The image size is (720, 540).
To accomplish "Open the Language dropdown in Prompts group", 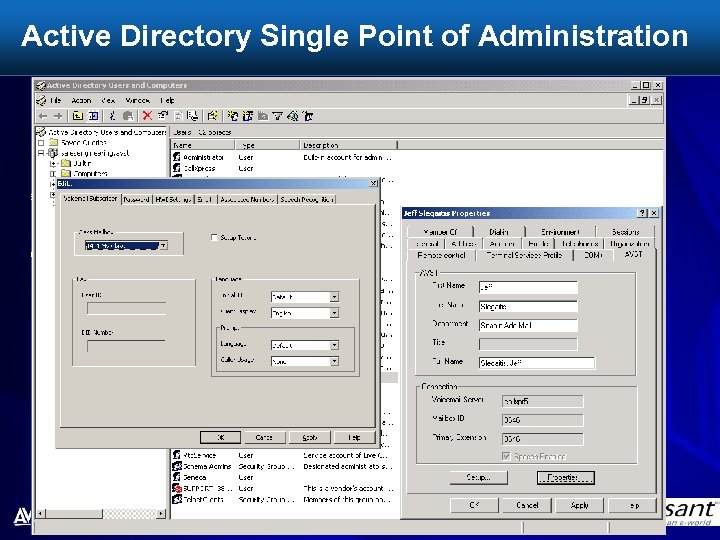I will 334,345.
